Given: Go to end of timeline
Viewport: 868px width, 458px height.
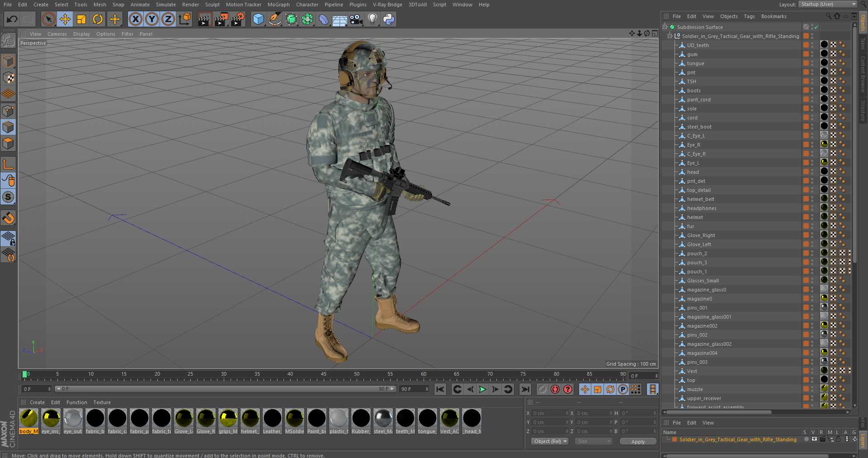Looking at the screenshot, I should click(x=525, y=389).
